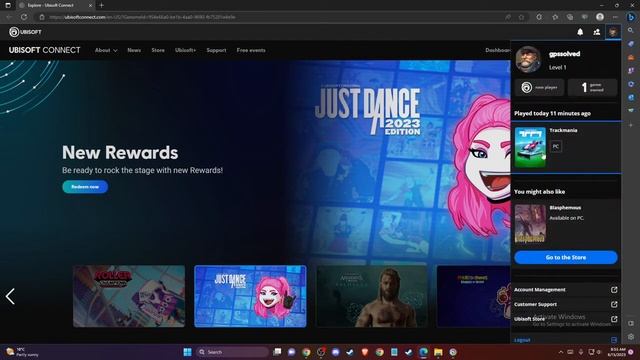Click the UBISOFT CONNECT title logo
This screenshot has width=640, height=360.
(45, 50)
